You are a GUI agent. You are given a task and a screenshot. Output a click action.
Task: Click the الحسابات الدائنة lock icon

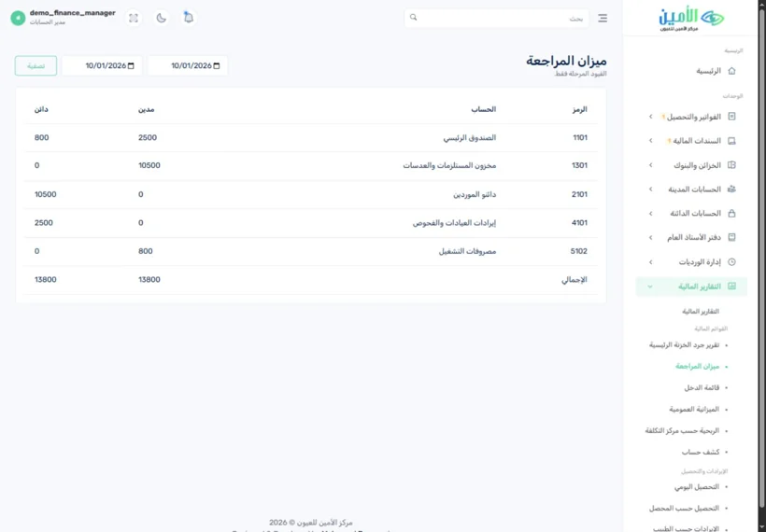tap(731, 214)
